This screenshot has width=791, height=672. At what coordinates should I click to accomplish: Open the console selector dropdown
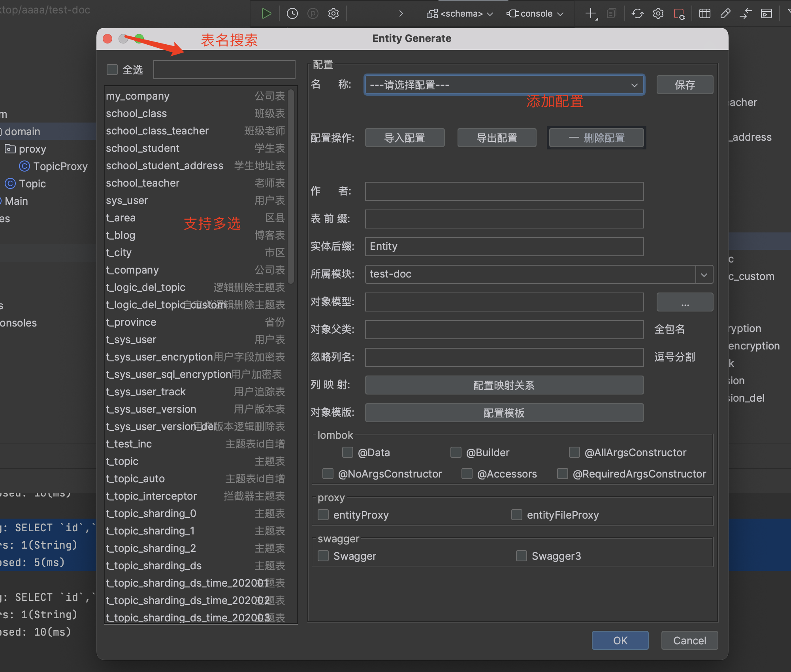[535, 14]
